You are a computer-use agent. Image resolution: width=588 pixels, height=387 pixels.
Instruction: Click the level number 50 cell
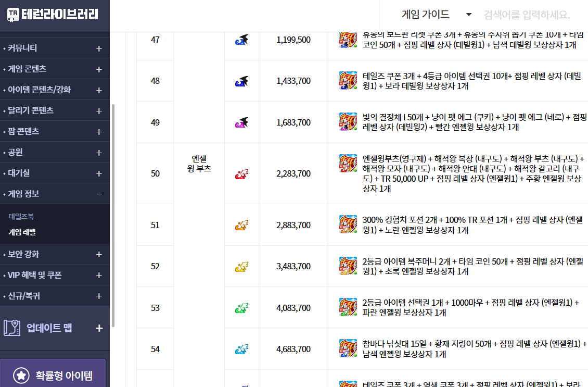pyautogui.click(x=155, y=174)
